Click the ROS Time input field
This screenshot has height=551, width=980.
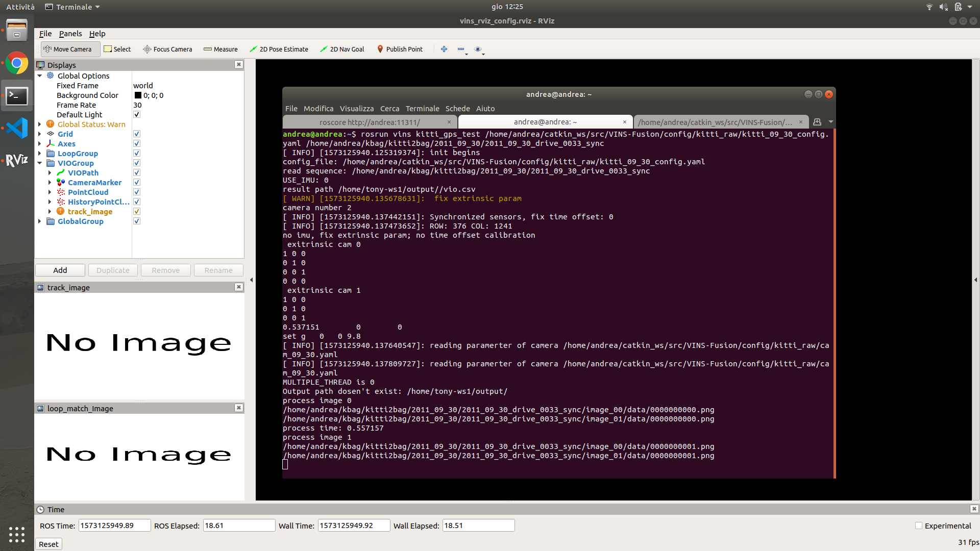(x=114, y=525)
